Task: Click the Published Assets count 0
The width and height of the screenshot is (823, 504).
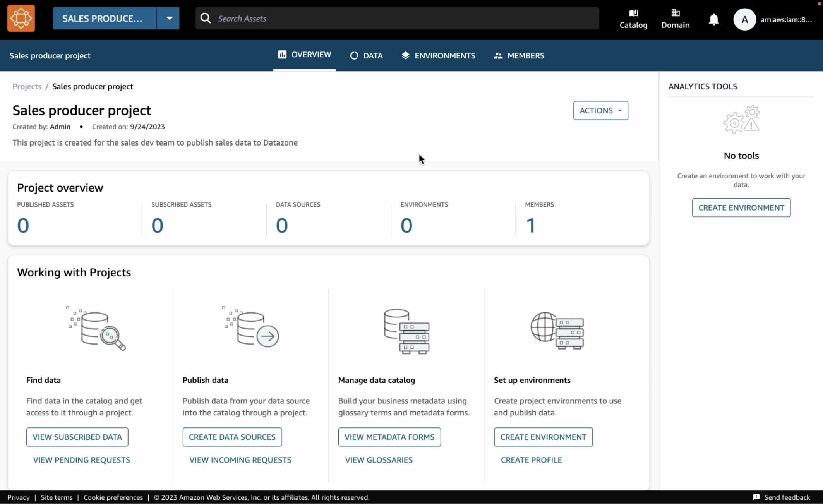Action: click(x=23, y=225)
